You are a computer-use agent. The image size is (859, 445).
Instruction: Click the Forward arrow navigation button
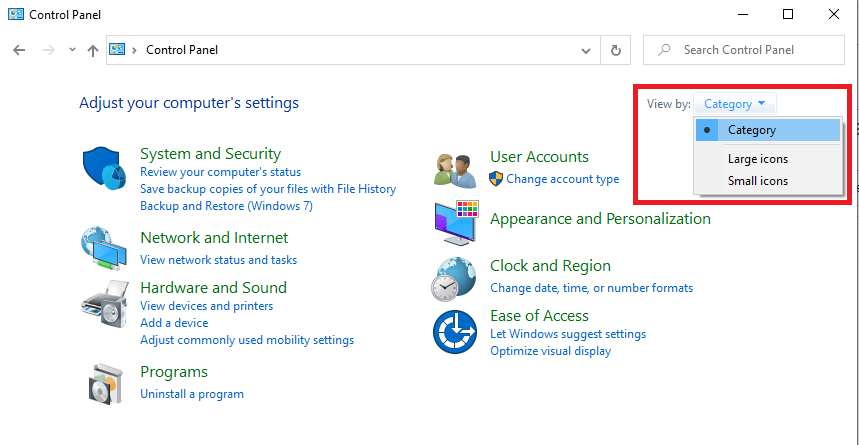click(x=49, y=50)
